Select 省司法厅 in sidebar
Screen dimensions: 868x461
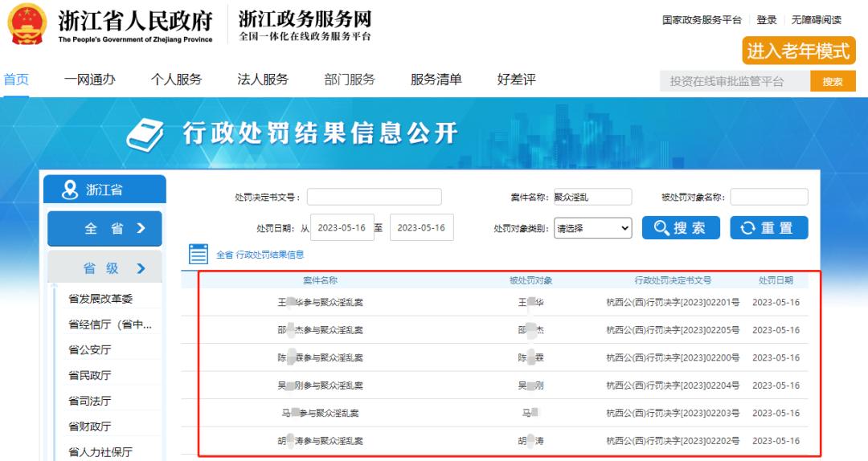(x=90, y=401)
